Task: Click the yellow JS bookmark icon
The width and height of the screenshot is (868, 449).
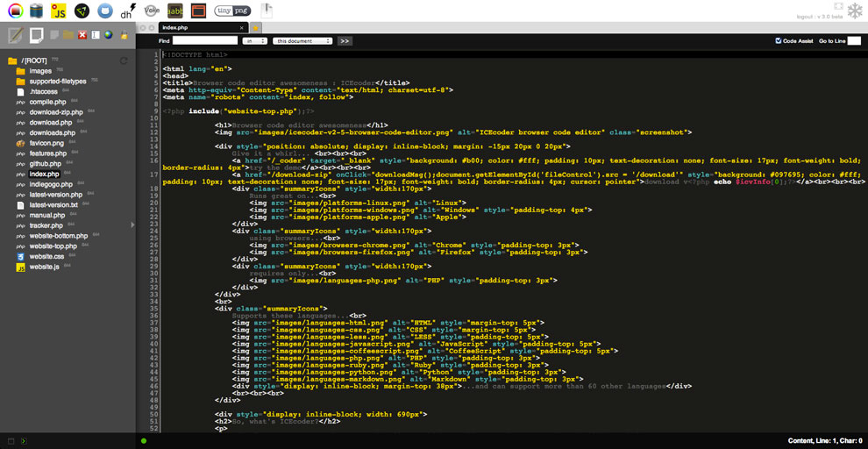Action: coord(59,11)
